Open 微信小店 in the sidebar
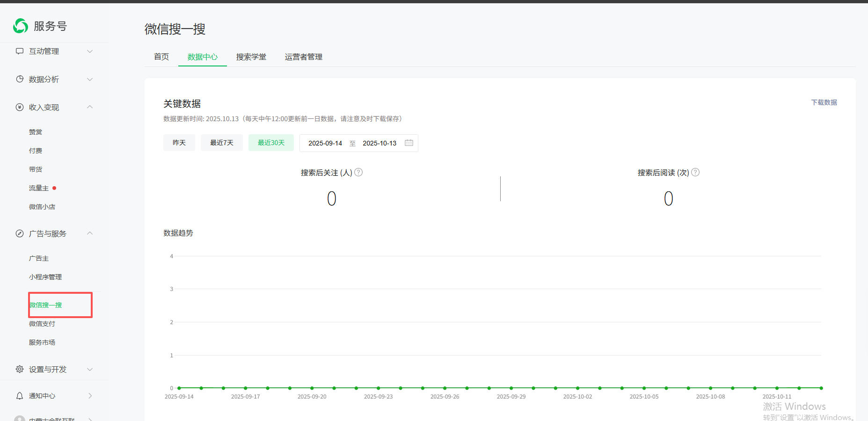868x421 pixels. point(42,207)
